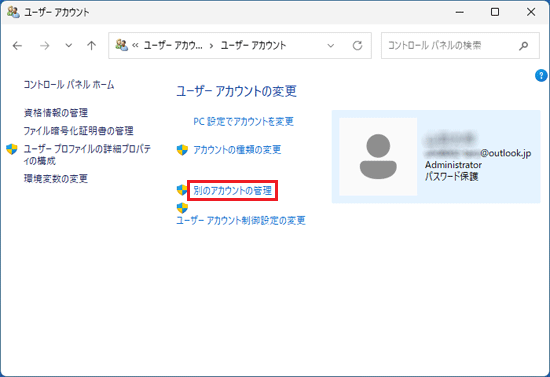This screenshot has width=550, height=377.
Task: Click the user account avatar picture
Action: [378, 156]
